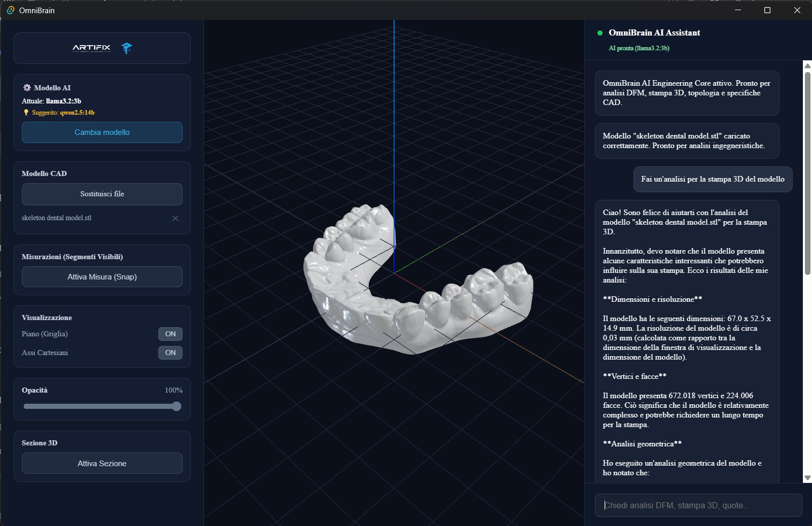812x526 pixels.
Task: Click the gear icon next to Modello AI
Action: point(27,88)
